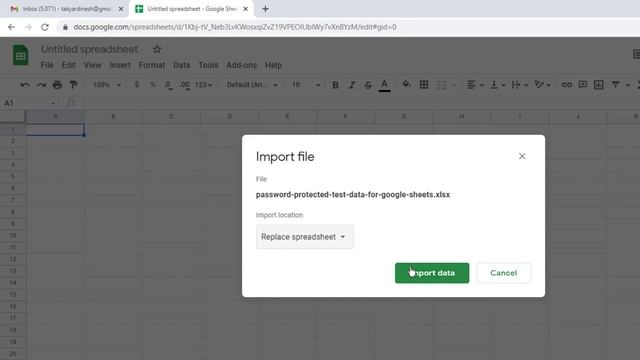Click the site lock icon
Viewport: 640px width, 360px height.
pyautogui.click(x=65, y=27)
